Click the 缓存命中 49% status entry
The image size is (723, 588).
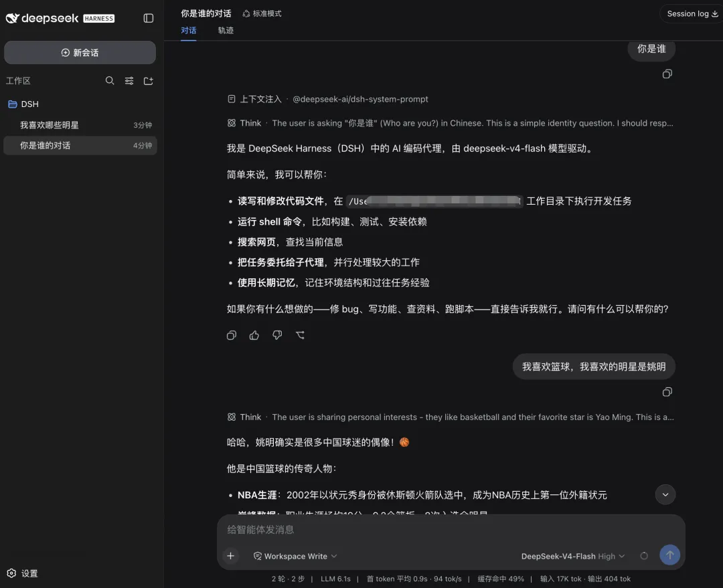500,579
